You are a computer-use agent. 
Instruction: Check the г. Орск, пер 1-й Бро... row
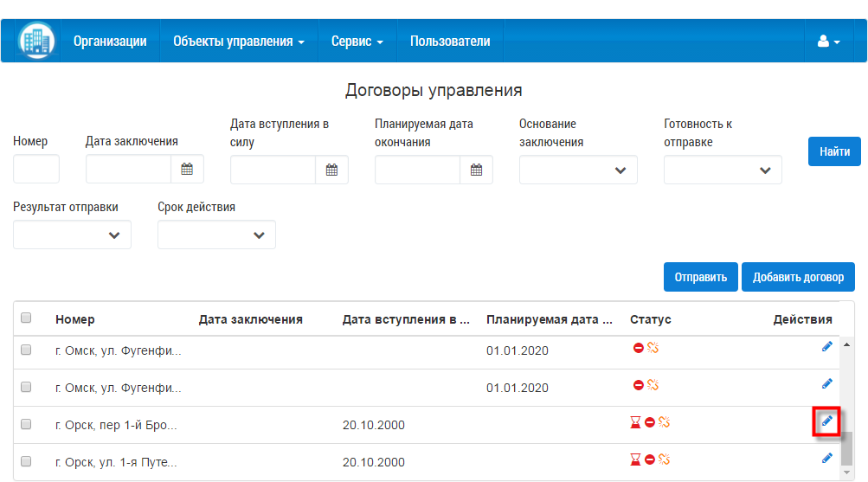(26, 424)
